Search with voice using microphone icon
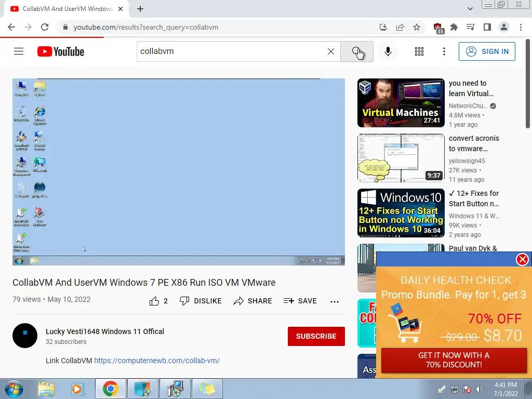Image resolution: width=532 pixels, height=399 pixels. click(x=388, y=51)
